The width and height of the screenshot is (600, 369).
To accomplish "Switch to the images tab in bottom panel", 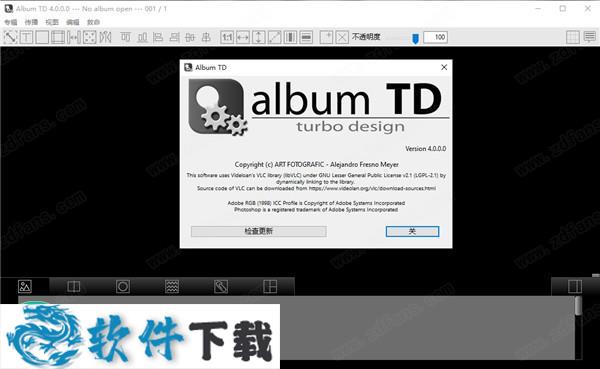I will tap(25, 286).
